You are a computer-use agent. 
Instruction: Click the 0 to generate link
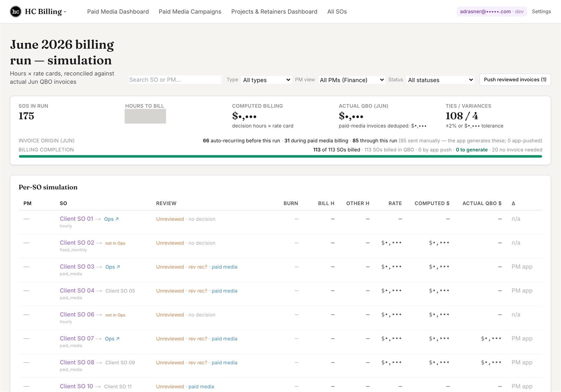[472, 150]
